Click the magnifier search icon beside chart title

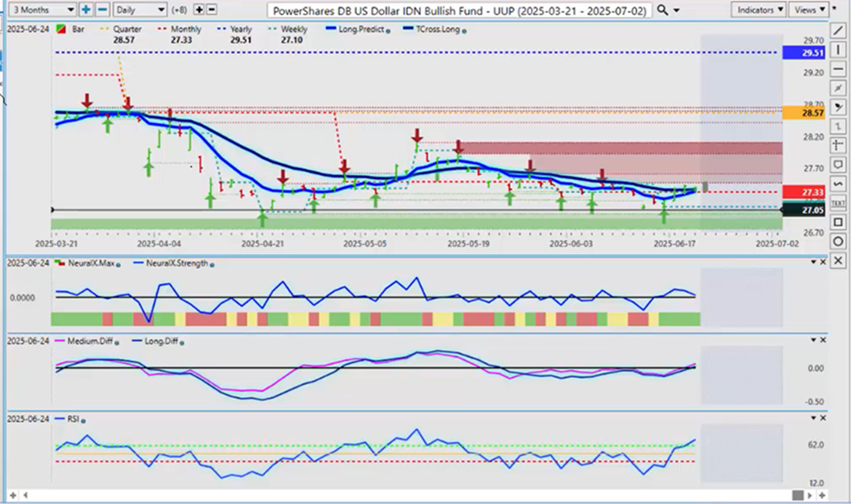[662, 10]
